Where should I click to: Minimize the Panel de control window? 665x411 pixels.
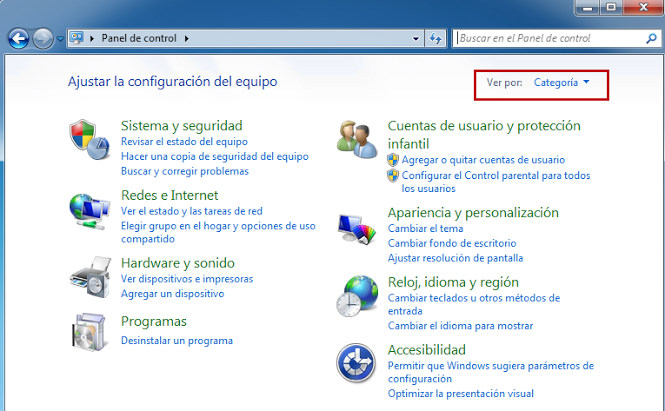coord(587,7)
